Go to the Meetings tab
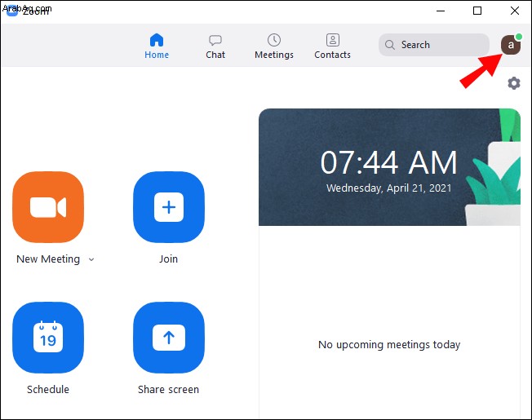 [x=274, y=46]
